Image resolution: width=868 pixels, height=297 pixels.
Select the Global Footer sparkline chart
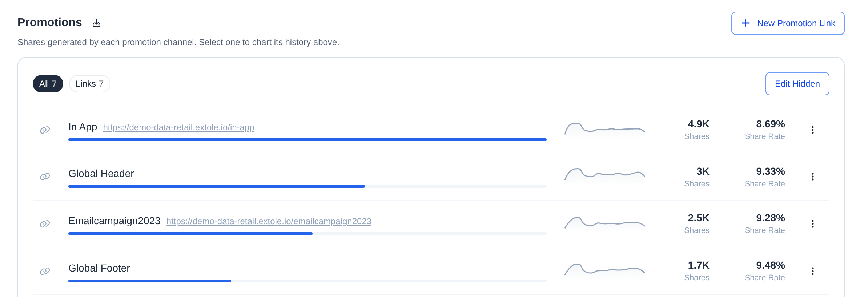[605, 270]
